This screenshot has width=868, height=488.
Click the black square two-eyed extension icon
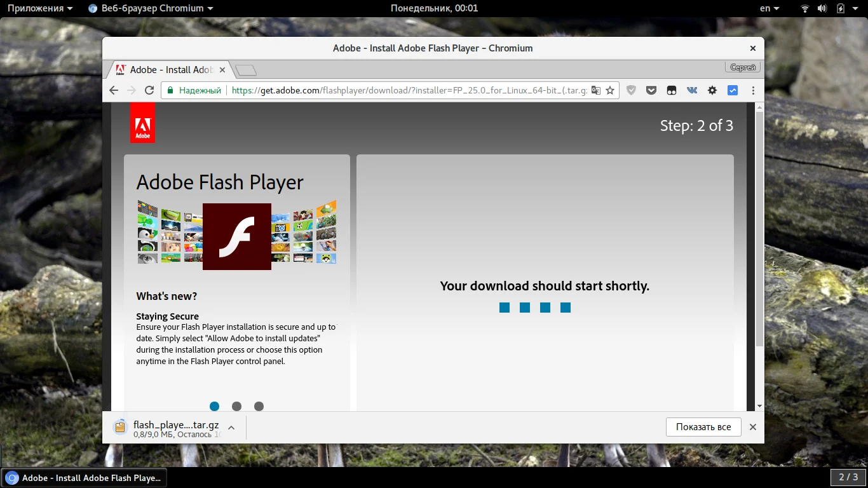click(x=672, y=90)
